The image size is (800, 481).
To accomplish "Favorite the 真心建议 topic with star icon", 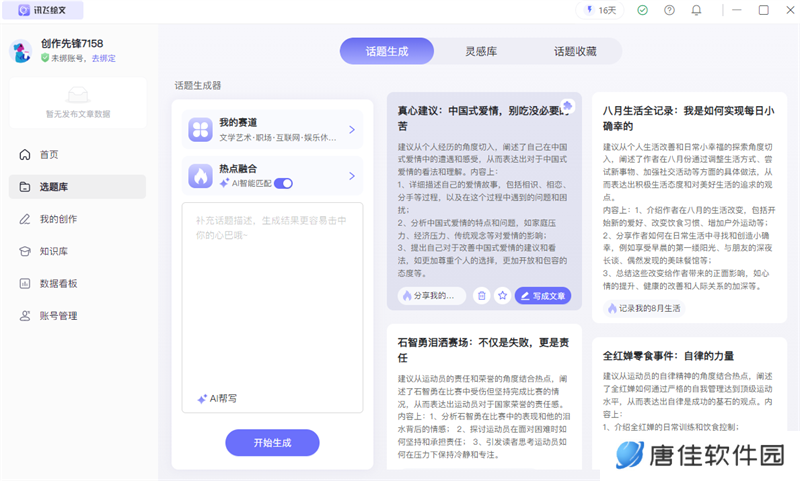I will [x=503, y=295].
